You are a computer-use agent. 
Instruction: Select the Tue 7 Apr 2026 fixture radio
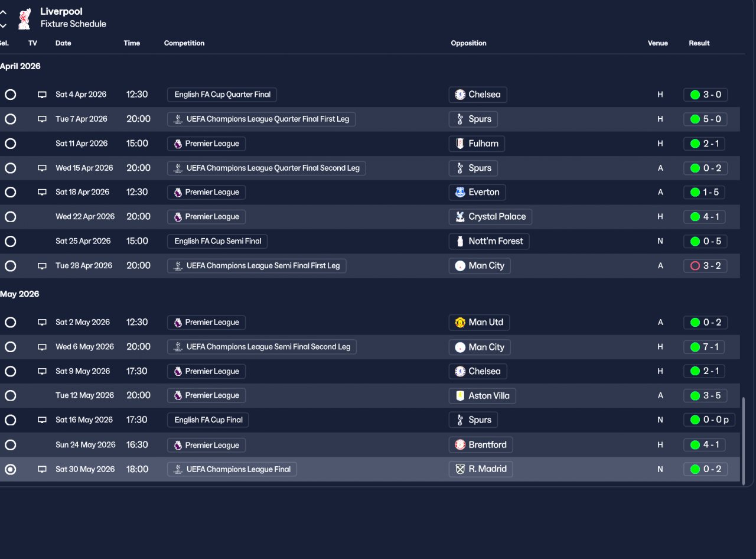(10, 119)
